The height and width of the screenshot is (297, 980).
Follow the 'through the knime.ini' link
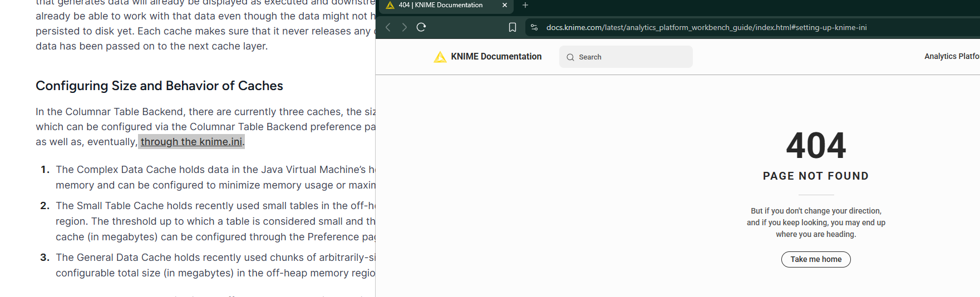[x=191, y=142]
